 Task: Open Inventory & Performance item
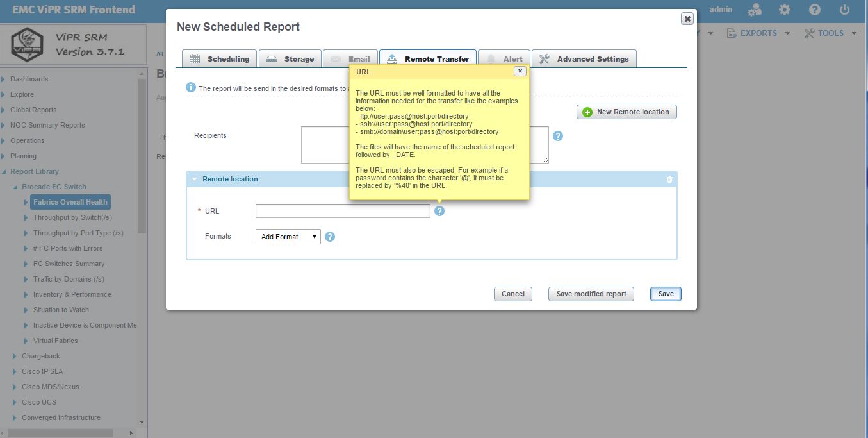(72, 294)
